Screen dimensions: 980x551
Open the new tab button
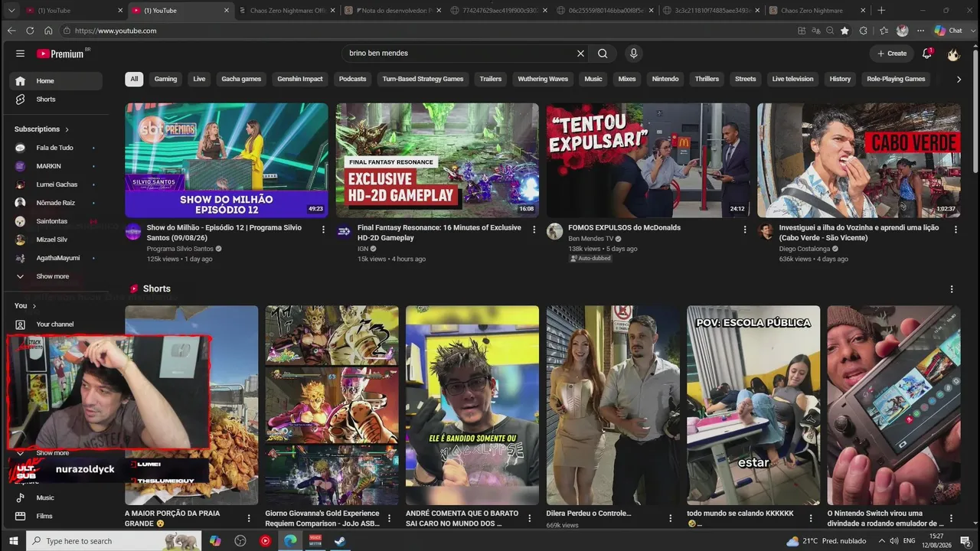tap(881, 11)
